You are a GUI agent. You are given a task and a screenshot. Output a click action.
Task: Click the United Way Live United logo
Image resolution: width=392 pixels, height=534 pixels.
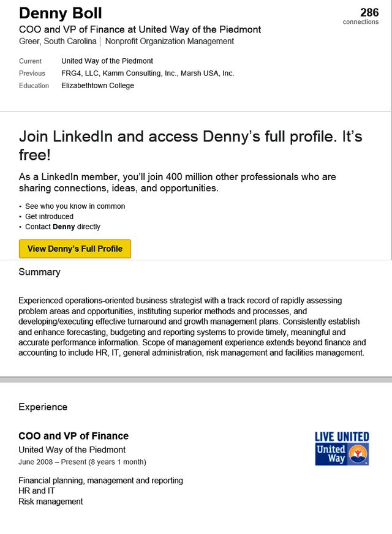[x=342, y=449]
